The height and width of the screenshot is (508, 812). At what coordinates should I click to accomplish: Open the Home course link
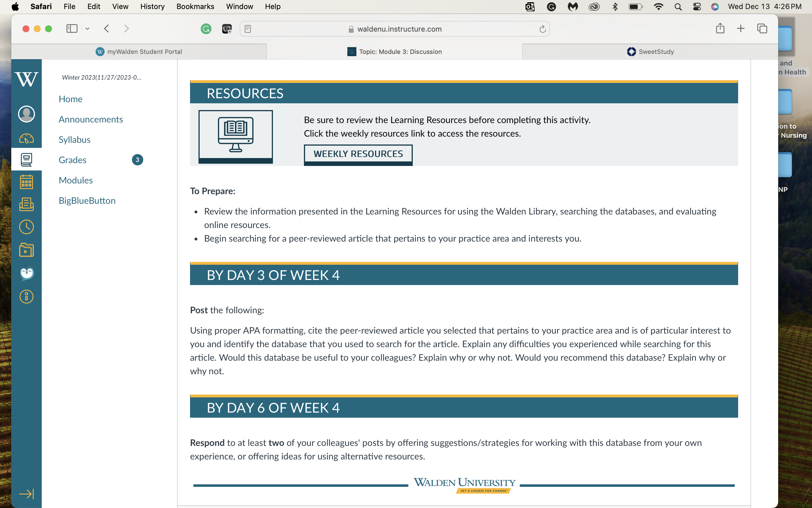[x=70, y=99]
